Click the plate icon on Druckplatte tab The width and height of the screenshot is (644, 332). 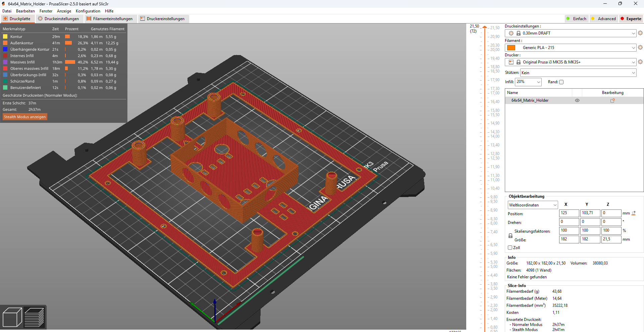point(5,18)
